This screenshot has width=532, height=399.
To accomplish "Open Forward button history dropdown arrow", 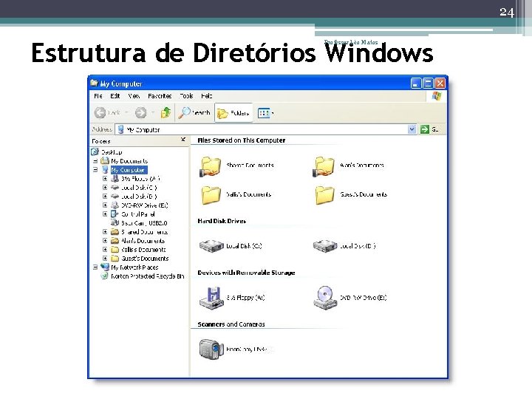I will click(153, 112).
